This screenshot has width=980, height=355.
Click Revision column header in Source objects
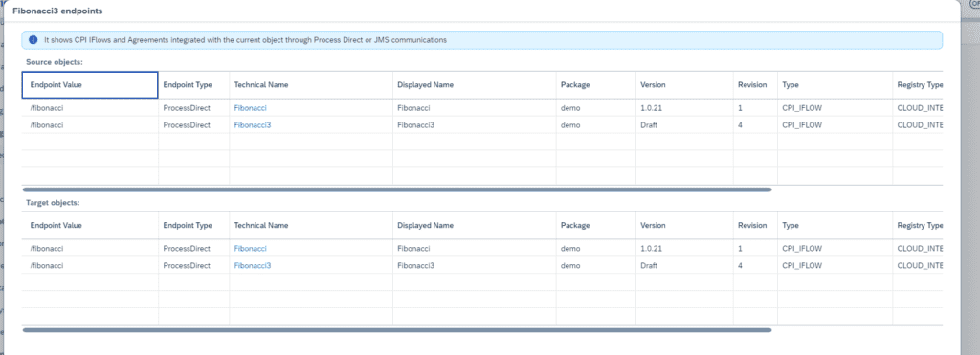point(755,85)
